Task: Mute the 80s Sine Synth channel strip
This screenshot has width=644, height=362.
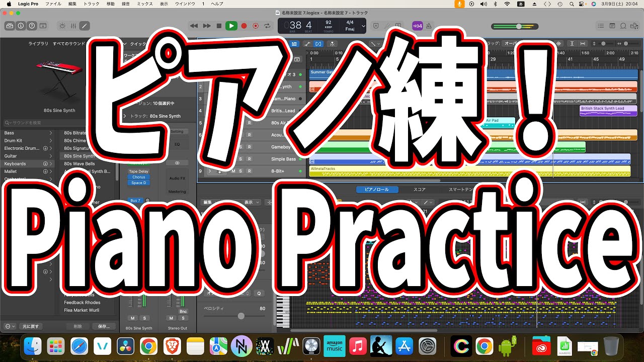Action: 133,318
